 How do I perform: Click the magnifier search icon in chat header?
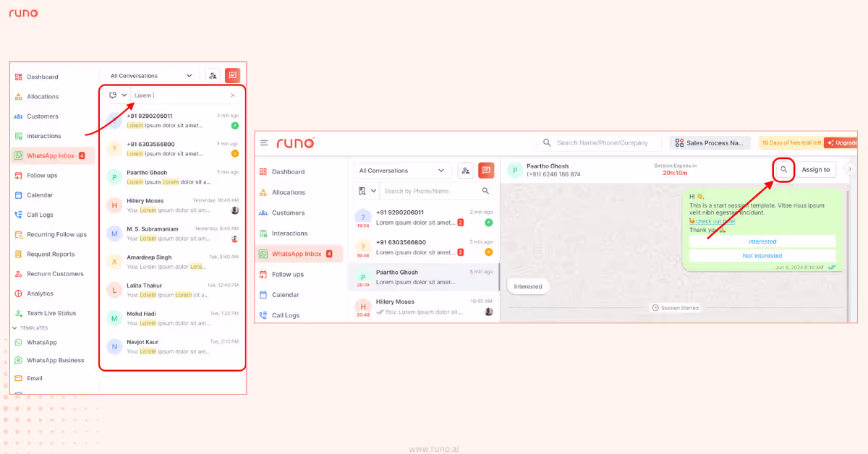pos(783,170)
